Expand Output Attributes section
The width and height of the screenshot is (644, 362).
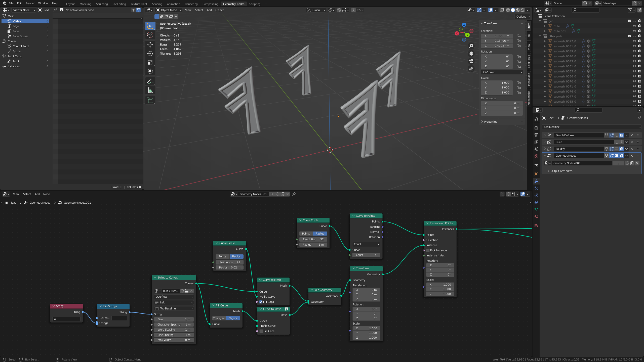point(561,171)
